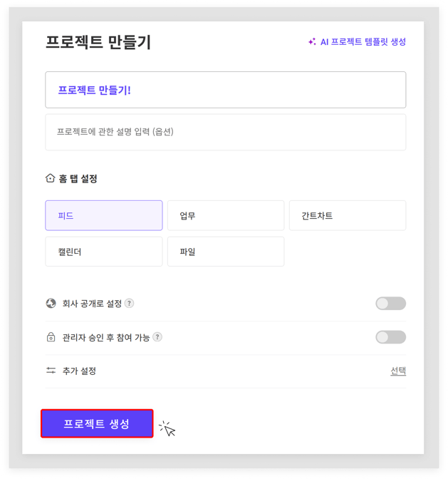Open the help icon for 회사 공개로 설정
The image size is (448, 479).
129,303
